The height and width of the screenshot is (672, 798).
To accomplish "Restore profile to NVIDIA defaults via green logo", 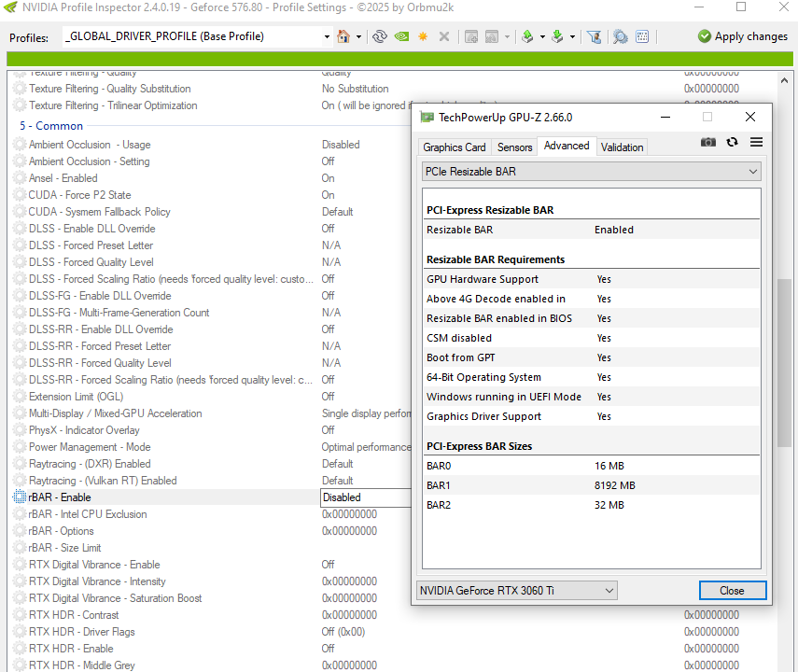I will (x=401, y=36).
